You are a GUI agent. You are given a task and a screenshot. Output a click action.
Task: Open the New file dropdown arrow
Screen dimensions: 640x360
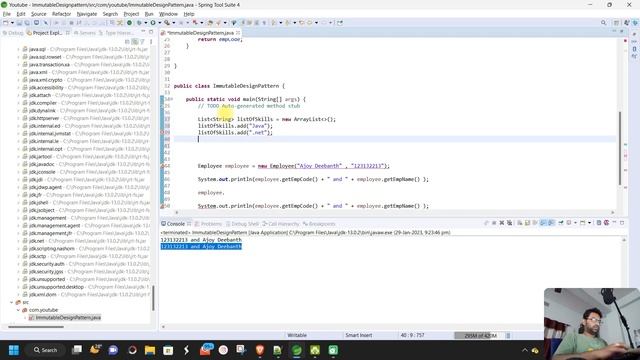tap(12, 23)
